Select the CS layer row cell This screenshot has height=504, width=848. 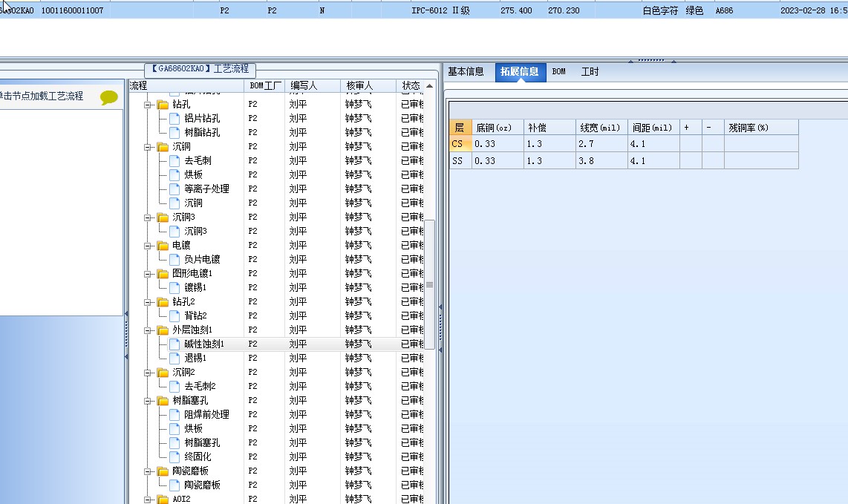click(460, 144)
